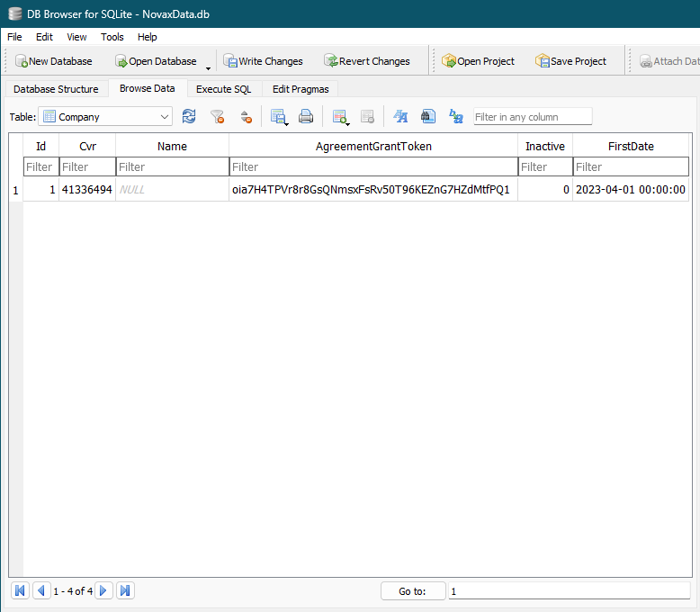This screenshot has width=700, height=612.
Task: Click the save table as displayed icon
Action: (x=279, y=117)
